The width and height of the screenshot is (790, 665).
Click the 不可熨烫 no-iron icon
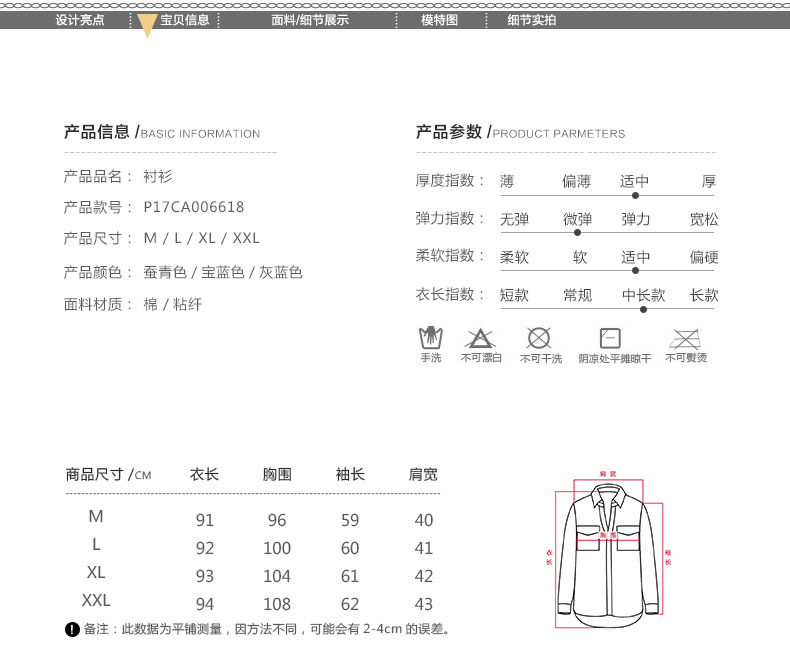(685, 339)
